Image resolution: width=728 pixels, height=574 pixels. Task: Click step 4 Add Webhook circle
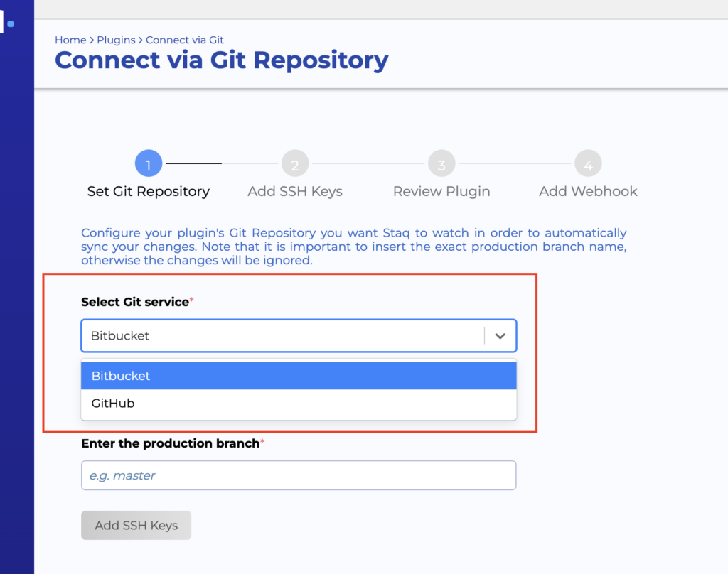tap(588, 163)
